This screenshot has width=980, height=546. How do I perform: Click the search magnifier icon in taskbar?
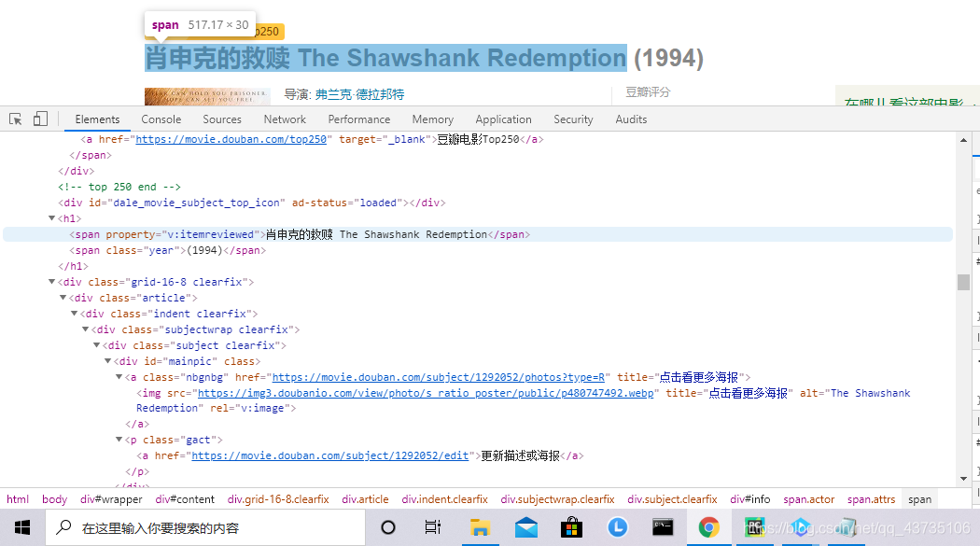[x=63, y=528]
